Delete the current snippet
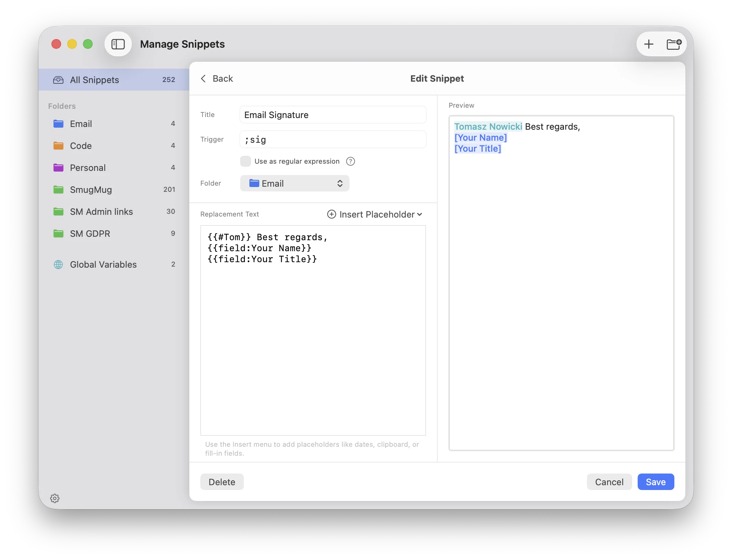The image size is (732, 560). (222, 482)
